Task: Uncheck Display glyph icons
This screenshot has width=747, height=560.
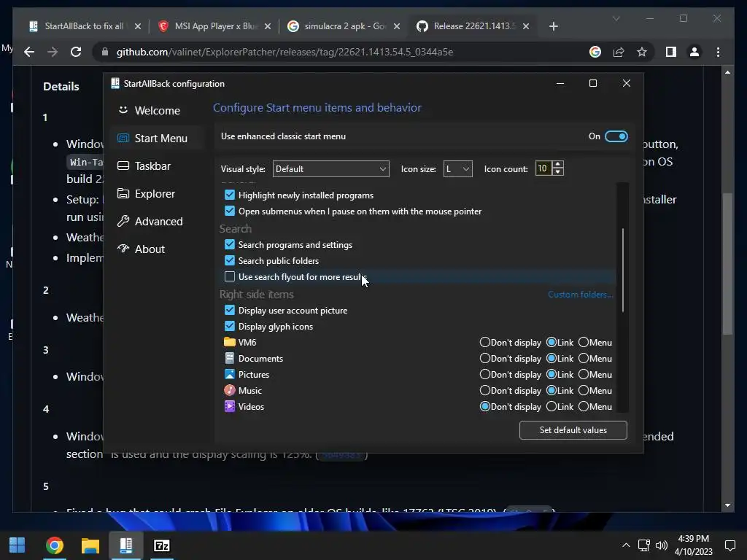Action: (x=230, y=326)
